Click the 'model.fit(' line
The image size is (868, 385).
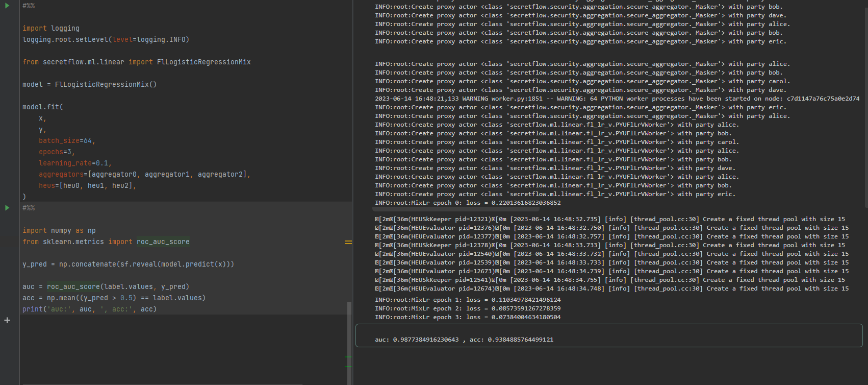click(x=43, y=107)
